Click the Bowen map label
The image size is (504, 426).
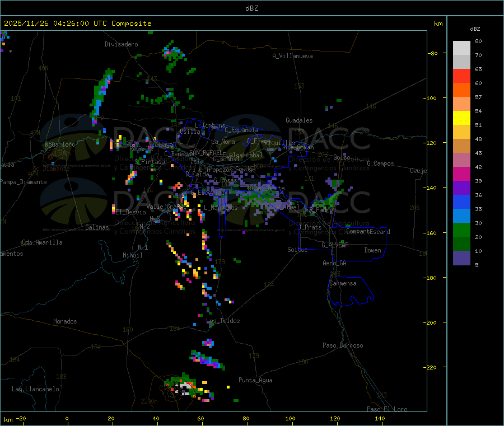pyautogui.click(x=372, y=250)
